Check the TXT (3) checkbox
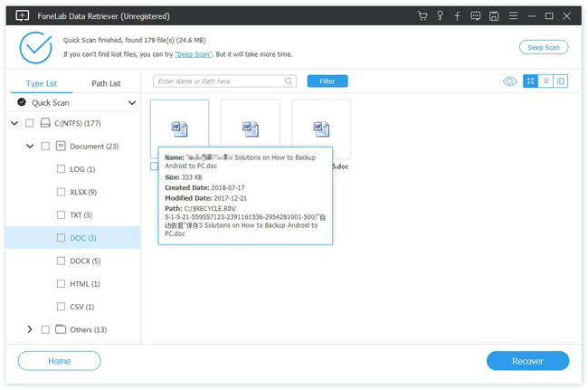The width and height of the screenshot is (588, 390). 61,214
